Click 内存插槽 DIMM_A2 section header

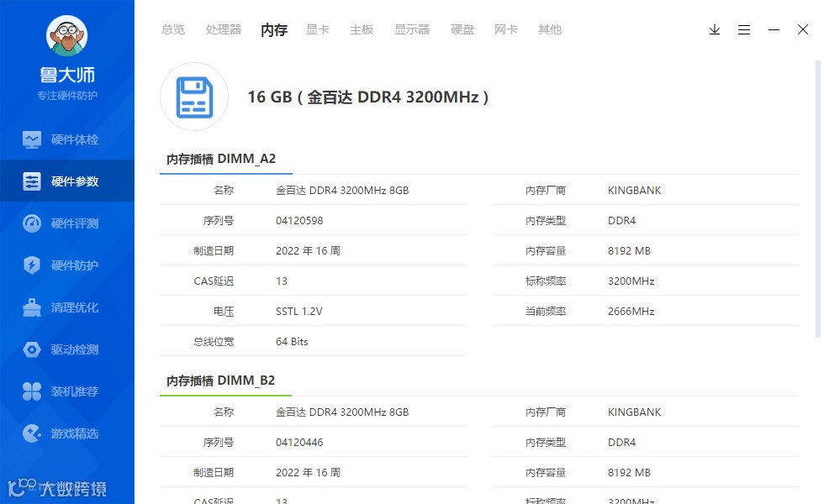coord(220,159)
